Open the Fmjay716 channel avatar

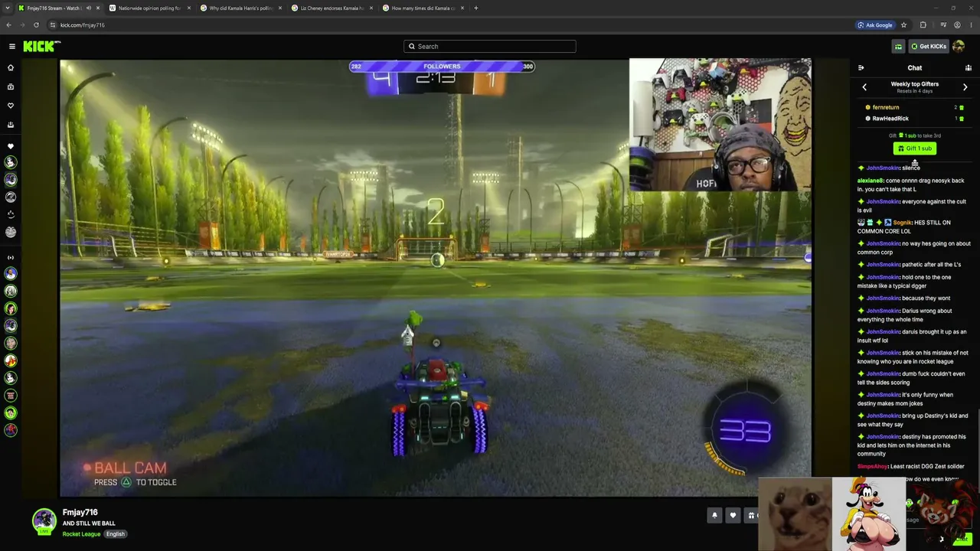click(44, 520)
